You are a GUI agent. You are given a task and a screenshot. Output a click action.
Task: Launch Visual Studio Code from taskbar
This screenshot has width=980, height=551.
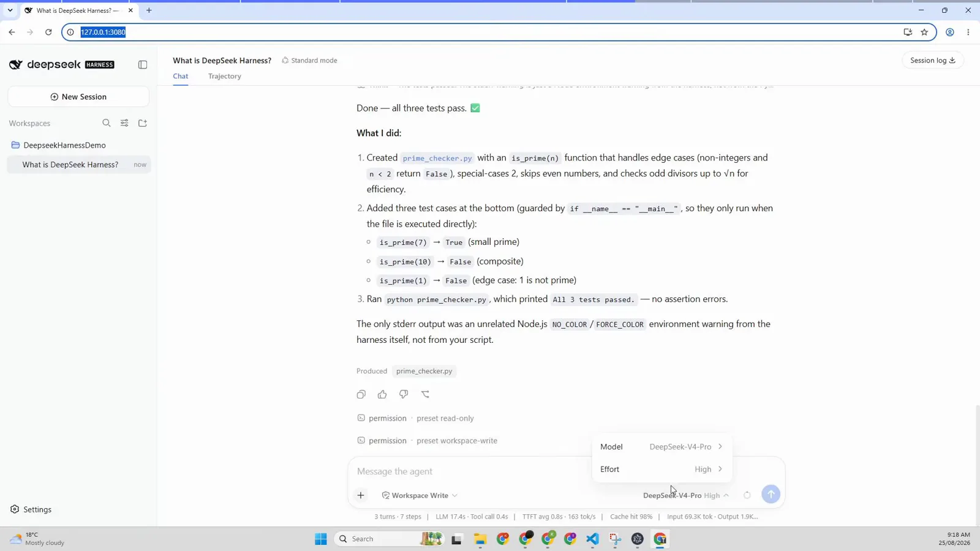point(592,539)
